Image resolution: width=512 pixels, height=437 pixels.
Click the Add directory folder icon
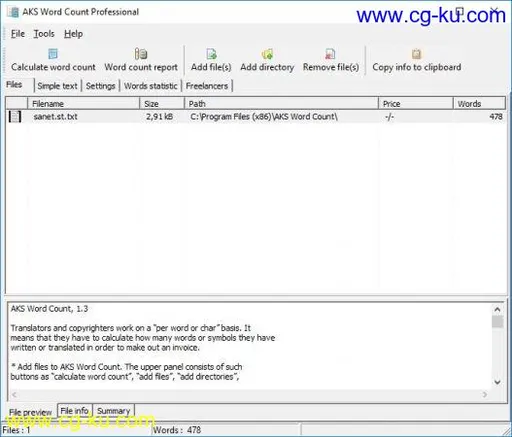(x=267, y=54)
